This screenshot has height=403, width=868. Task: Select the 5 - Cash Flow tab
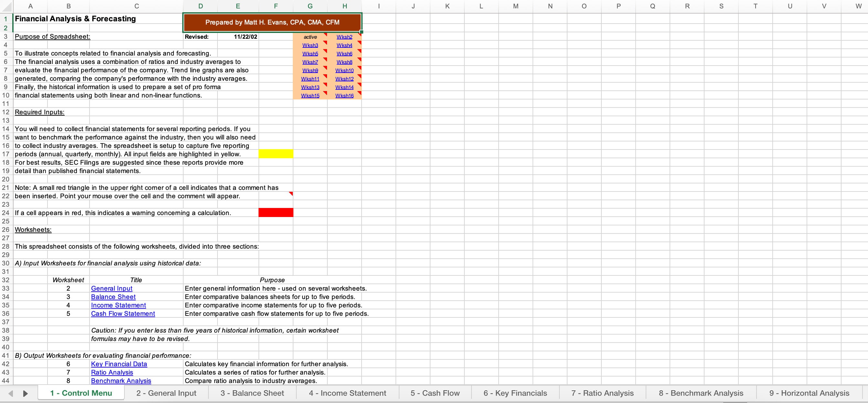[x=435, y=393]
